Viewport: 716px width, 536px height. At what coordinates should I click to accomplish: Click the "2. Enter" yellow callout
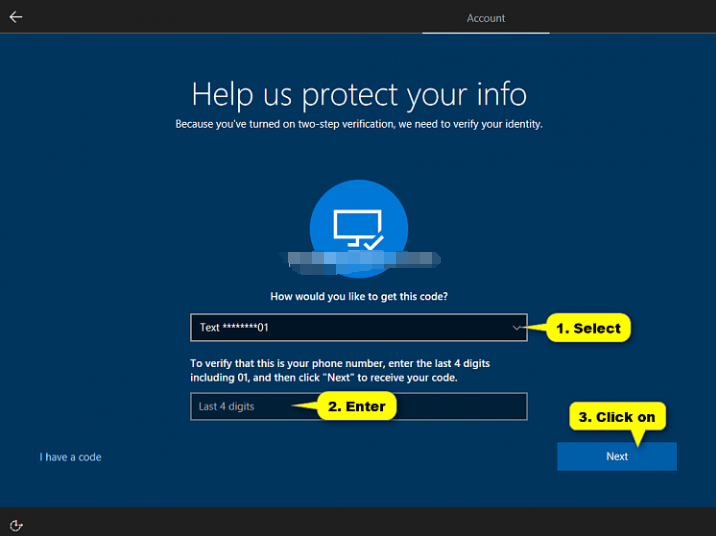[357, 406]
